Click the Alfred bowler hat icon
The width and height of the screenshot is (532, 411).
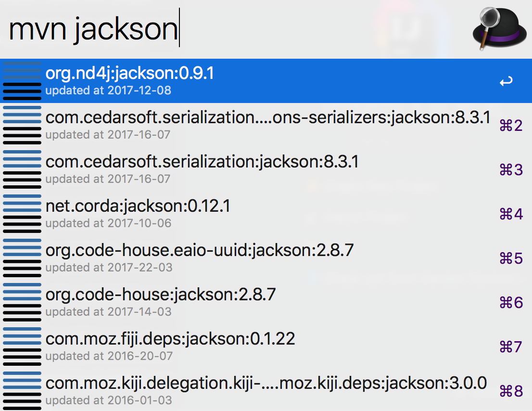pyautogui.click(x=500, y=29)
